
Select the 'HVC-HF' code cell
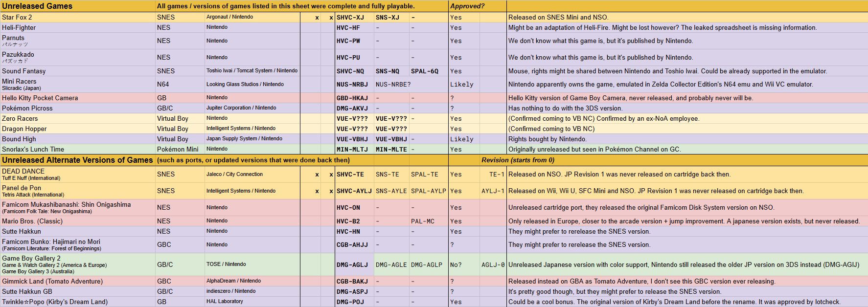point(355,27)
